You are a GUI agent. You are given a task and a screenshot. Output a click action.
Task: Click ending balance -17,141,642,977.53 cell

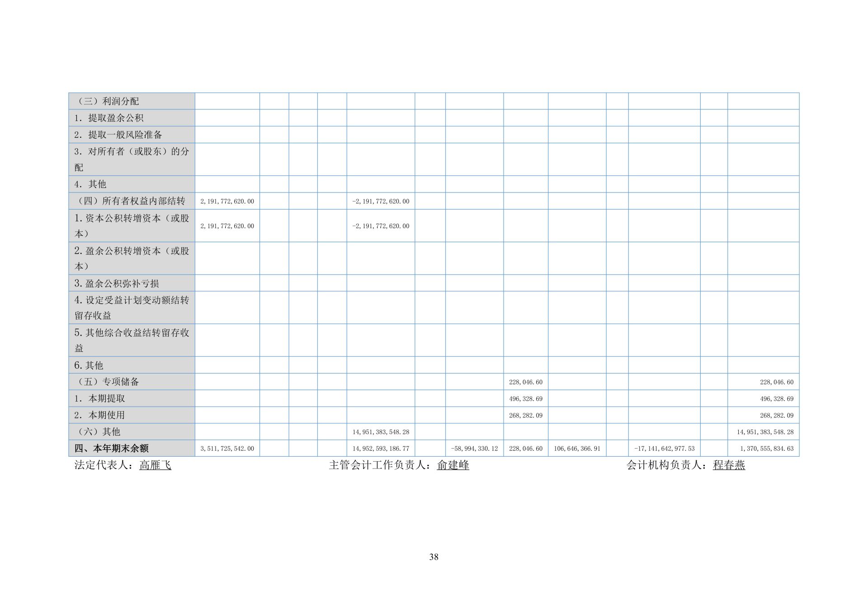coord(664,449)
